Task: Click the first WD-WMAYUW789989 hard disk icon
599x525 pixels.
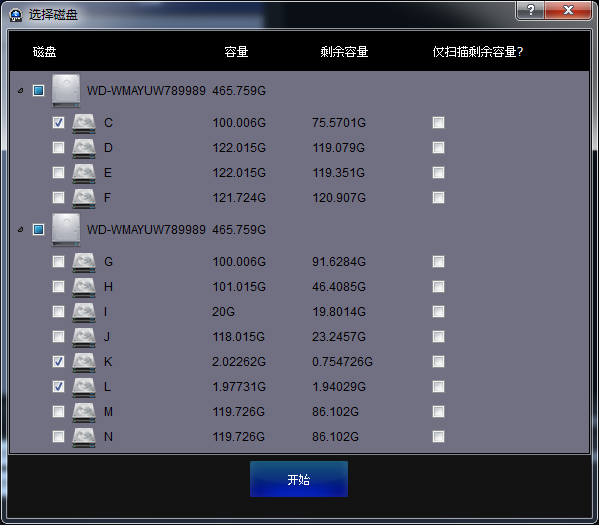Action: (x=66, y=91)
